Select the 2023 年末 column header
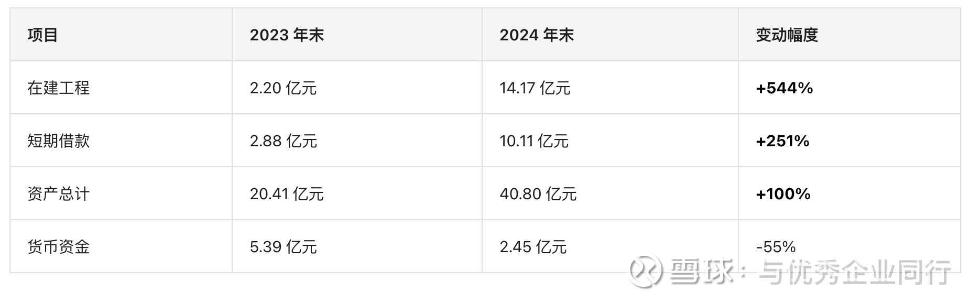 287,35
